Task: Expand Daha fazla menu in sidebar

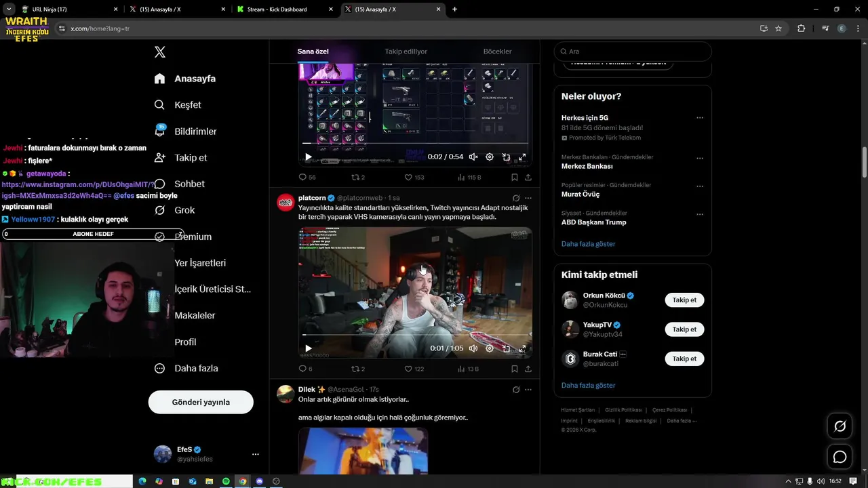Action: coord(186,368)
